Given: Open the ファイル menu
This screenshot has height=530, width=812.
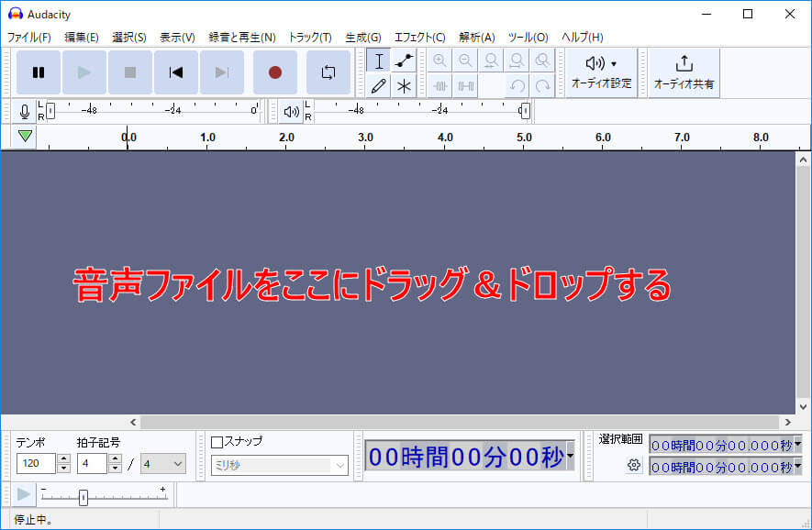Looking at the screenshot, I should 30,37.
